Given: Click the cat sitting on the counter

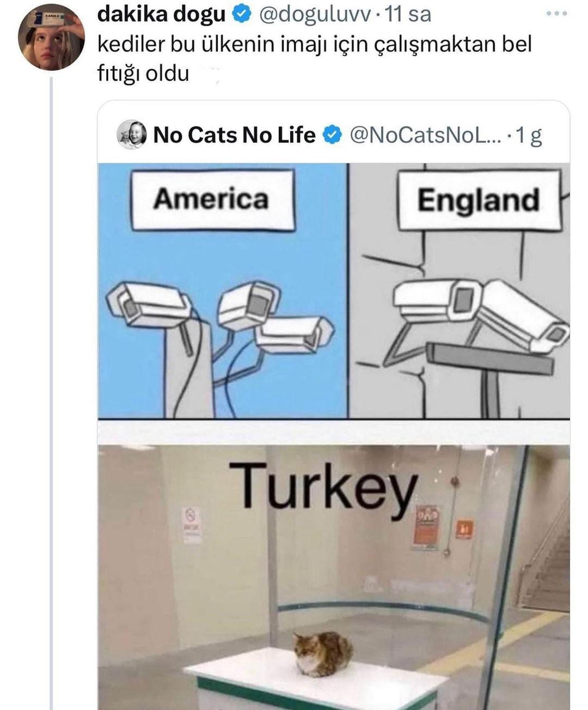Looking at the screenshot, I should click(322, 652).
